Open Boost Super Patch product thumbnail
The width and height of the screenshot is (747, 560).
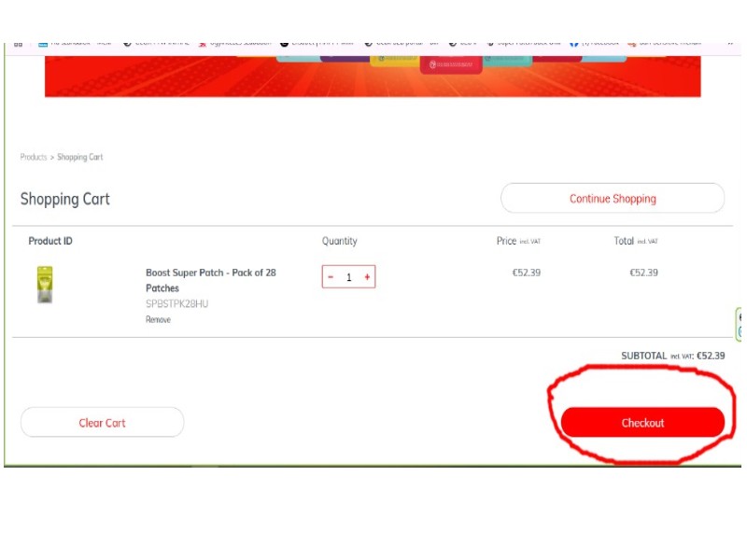(x=45, y=285)
